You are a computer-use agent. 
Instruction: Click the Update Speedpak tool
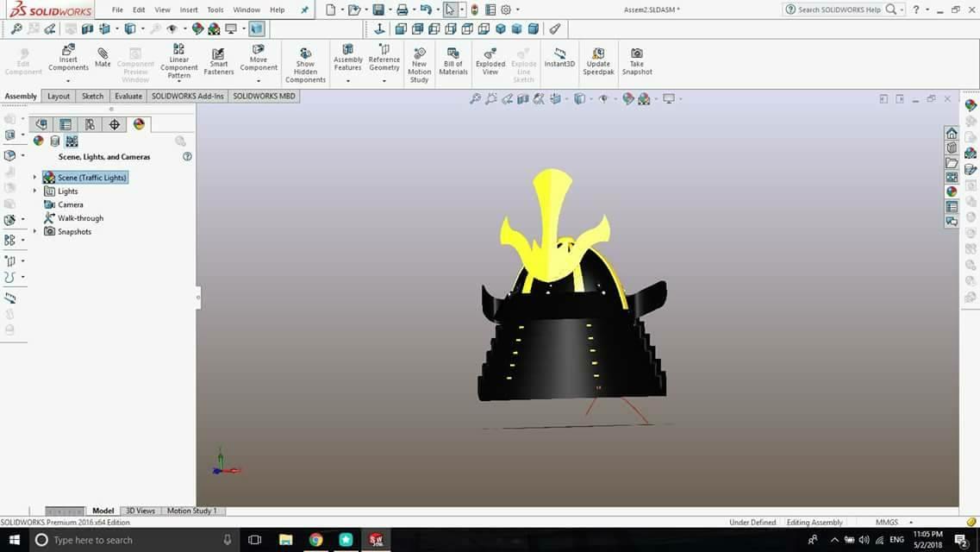click(x=598, y=61)
